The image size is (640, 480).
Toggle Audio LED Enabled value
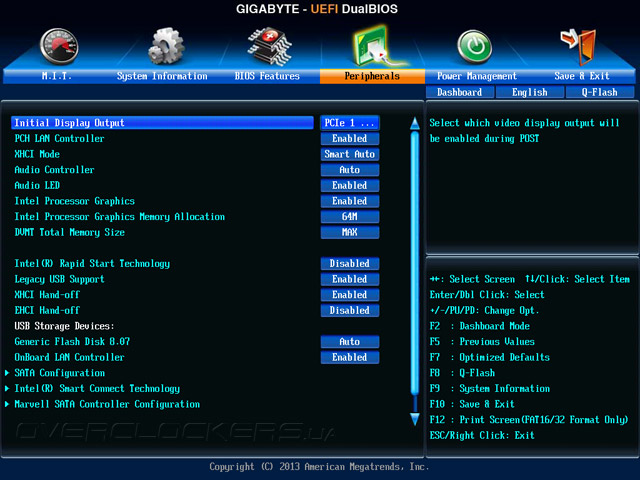pos(349,185)
